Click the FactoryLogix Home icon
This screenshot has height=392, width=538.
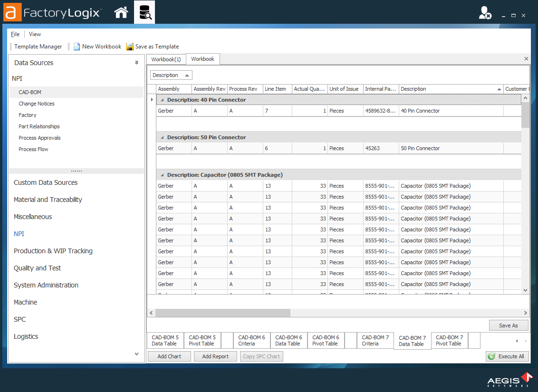(121, 12)
